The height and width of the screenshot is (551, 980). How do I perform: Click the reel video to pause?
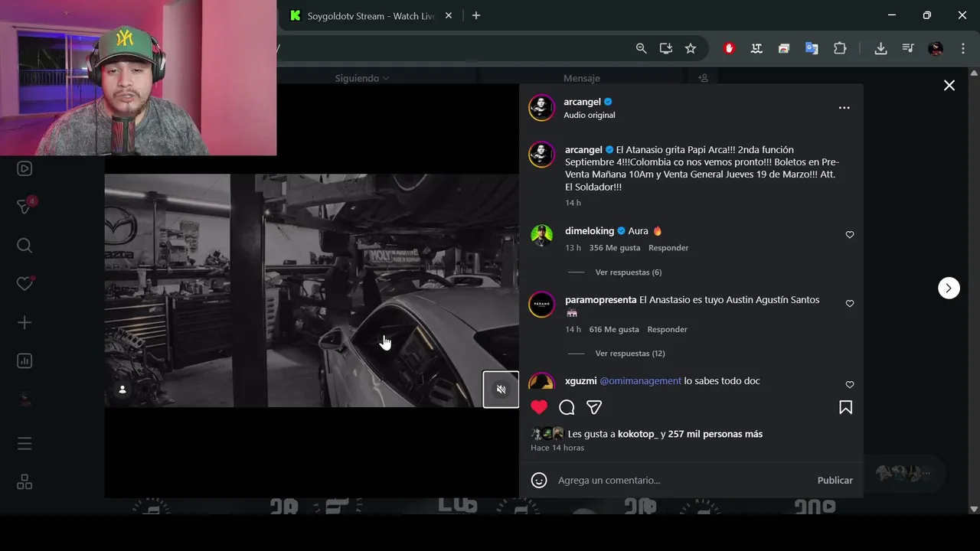(x=312, y=291)
